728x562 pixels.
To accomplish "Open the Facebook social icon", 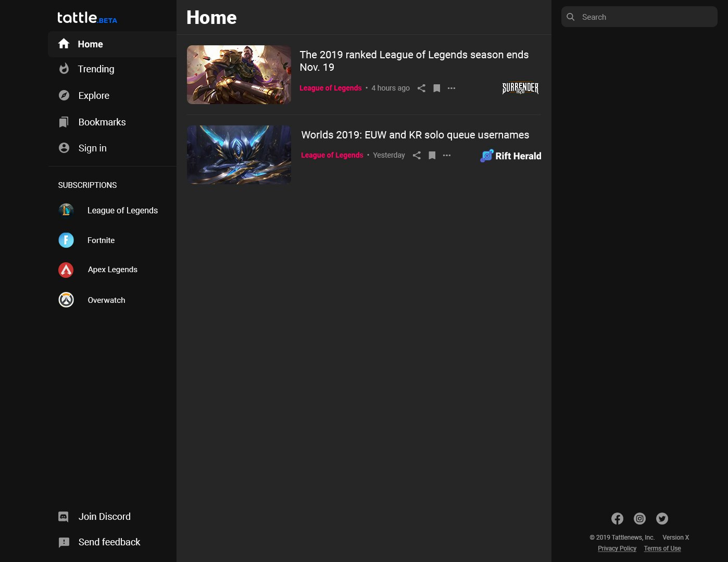I will (x=617, y=518).
